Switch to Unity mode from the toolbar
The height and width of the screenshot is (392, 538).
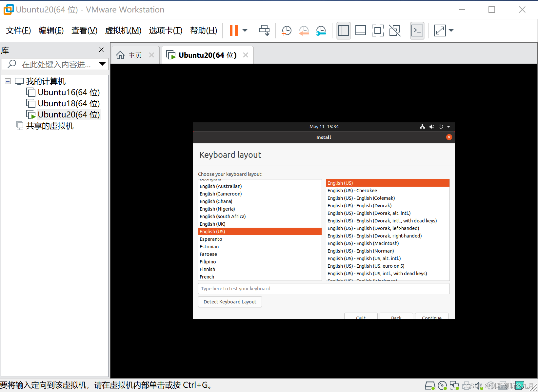click(x=395, y=31)
